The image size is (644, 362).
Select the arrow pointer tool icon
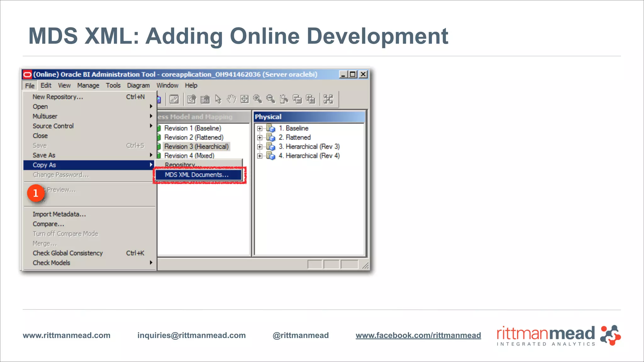[218, 99]
